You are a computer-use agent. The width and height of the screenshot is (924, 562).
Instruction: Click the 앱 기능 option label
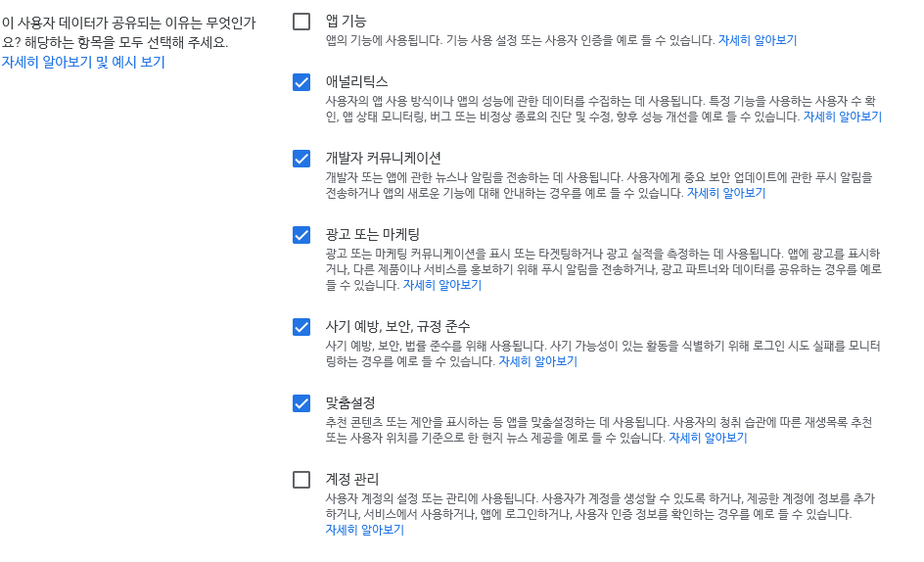(x=346, y=22)
